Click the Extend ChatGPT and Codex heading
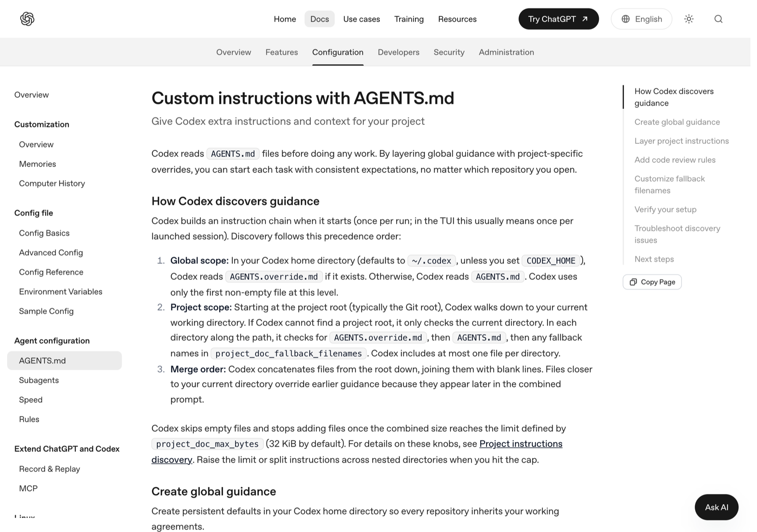The image size is (757, 532). pyautogui.click(x=67, y=449)
